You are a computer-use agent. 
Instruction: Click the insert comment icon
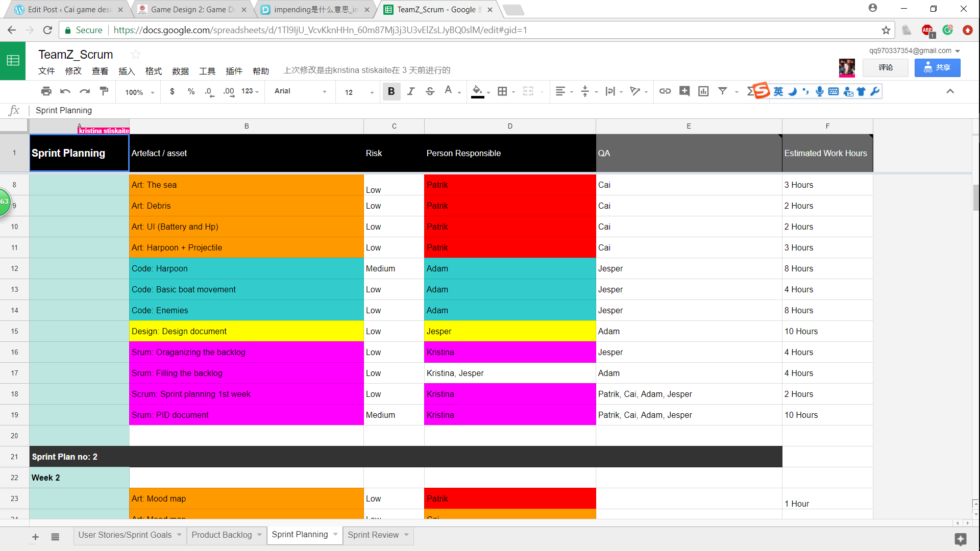tap(684, 91)
